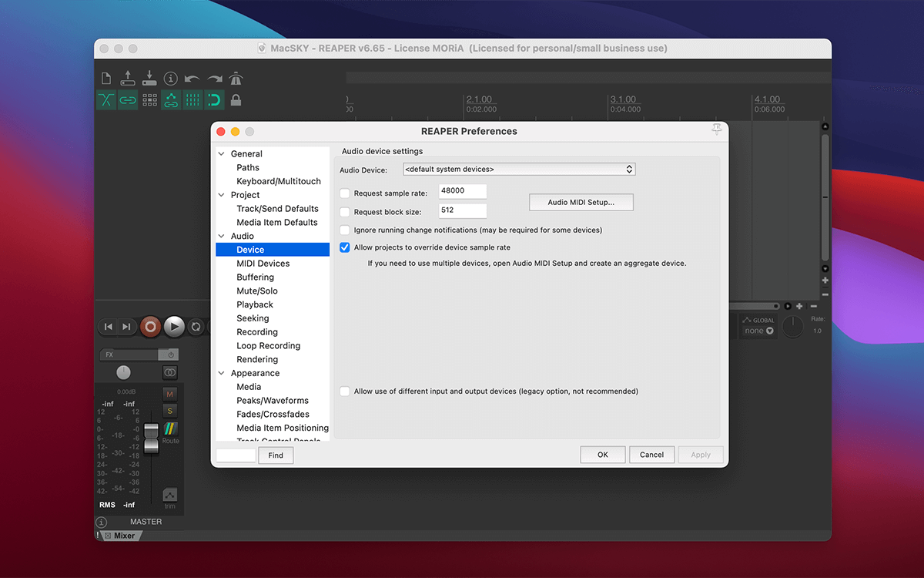Toggle the locking padlock icon

point(236,100)
